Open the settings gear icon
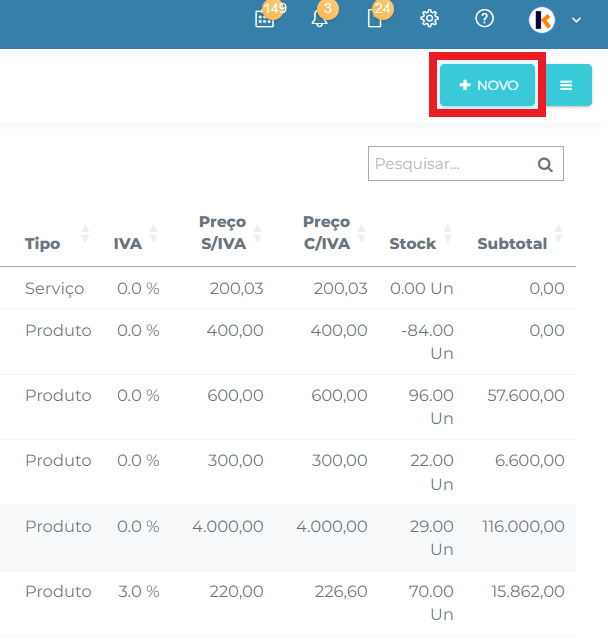 pos(429,19)
